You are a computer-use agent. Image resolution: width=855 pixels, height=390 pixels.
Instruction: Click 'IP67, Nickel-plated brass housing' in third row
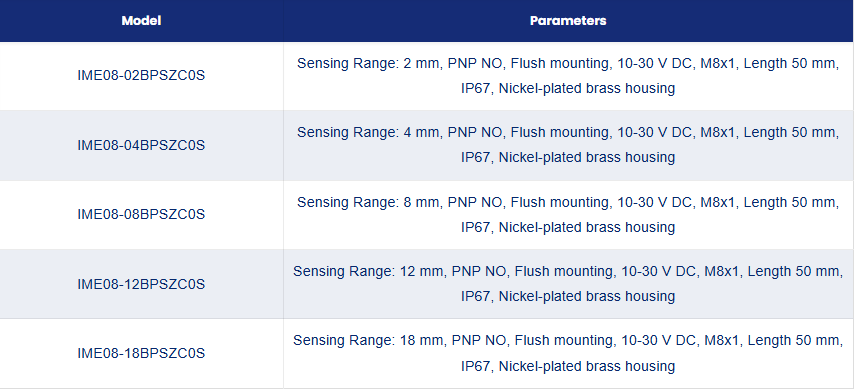click(568, 227)
